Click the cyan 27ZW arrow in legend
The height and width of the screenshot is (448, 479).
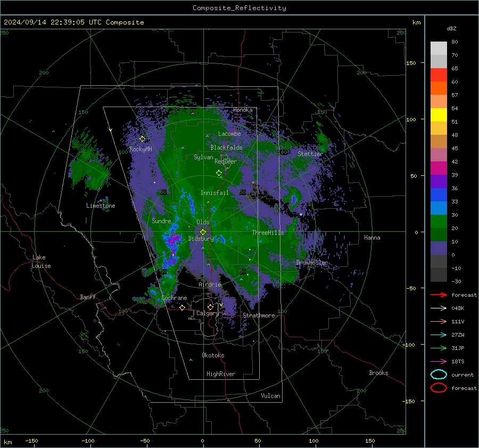click(439, 335)
